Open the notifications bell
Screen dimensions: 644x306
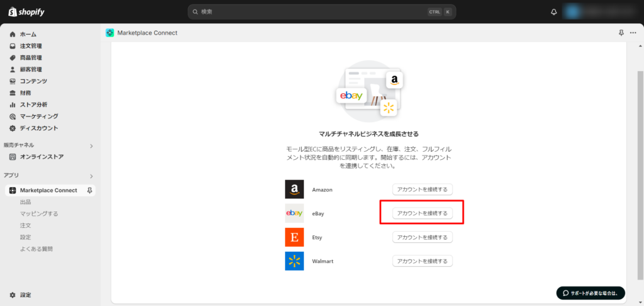[553, 12]
